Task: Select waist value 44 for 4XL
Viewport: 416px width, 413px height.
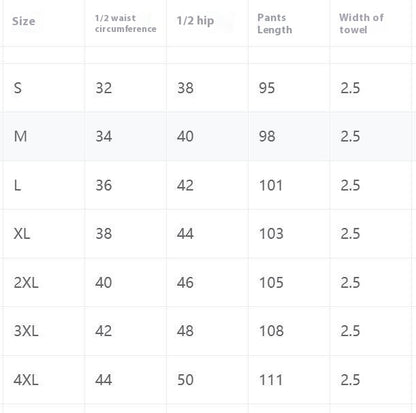Action: coord(104,380)
